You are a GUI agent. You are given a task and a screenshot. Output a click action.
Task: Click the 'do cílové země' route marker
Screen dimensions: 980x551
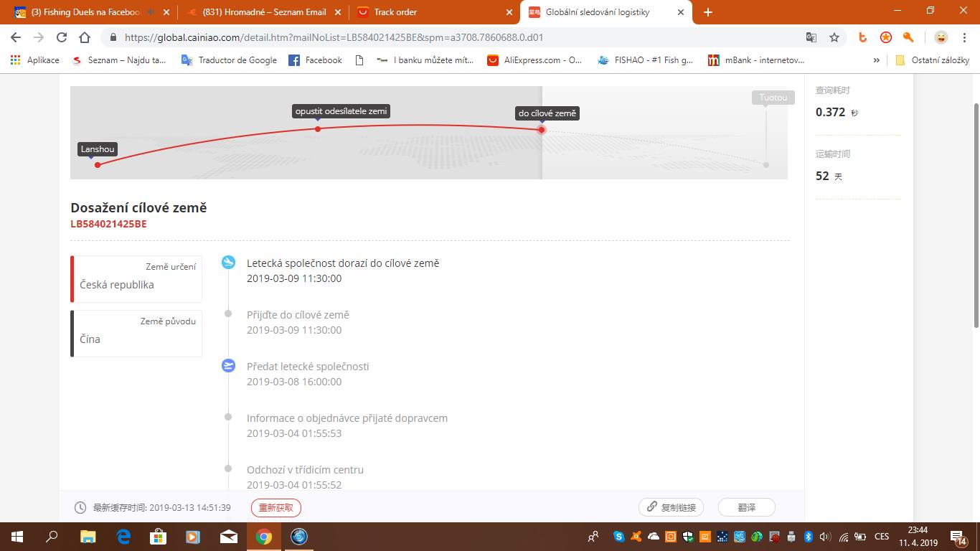pyautogui.click(x=542, y=130)
